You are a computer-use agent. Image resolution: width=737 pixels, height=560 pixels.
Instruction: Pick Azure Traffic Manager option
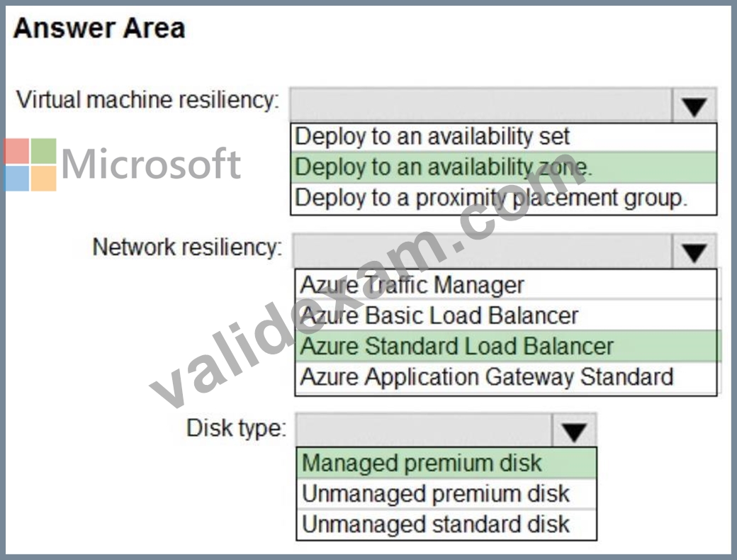tap(506, 284)
